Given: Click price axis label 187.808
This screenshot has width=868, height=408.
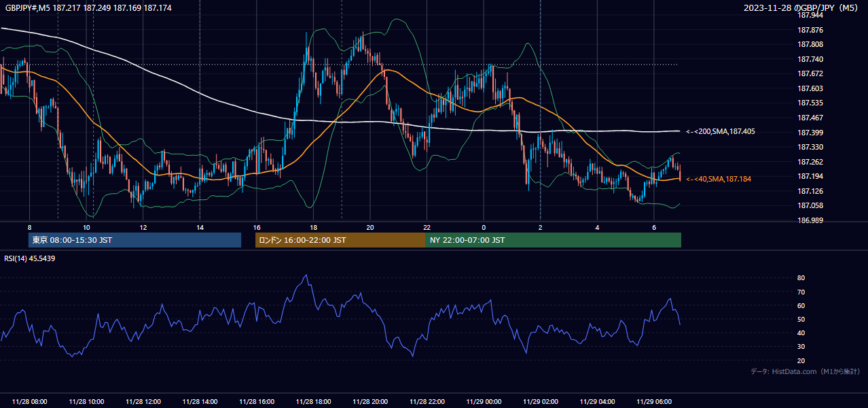Looking at the screenshot, I should [810, 44].
